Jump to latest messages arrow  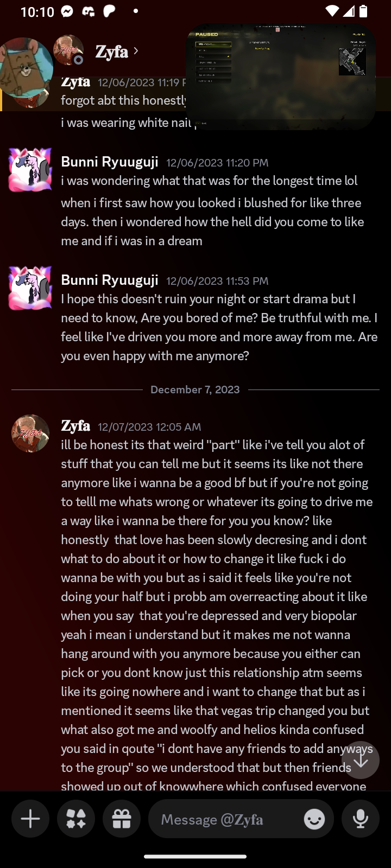361,760
